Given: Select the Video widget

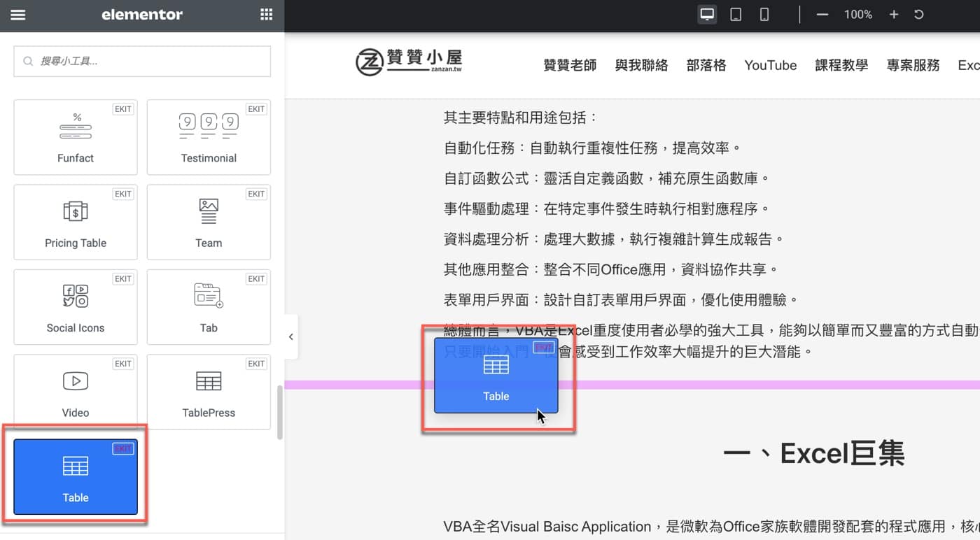Looking at the screenshot, I should coord(76,392).
